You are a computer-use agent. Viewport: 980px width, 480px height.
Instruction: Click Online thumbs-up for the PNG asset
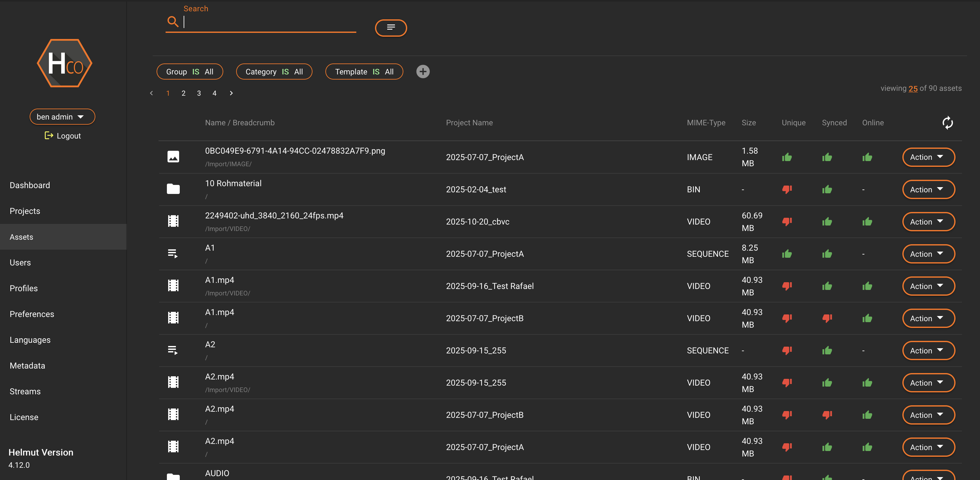(867, 157)
